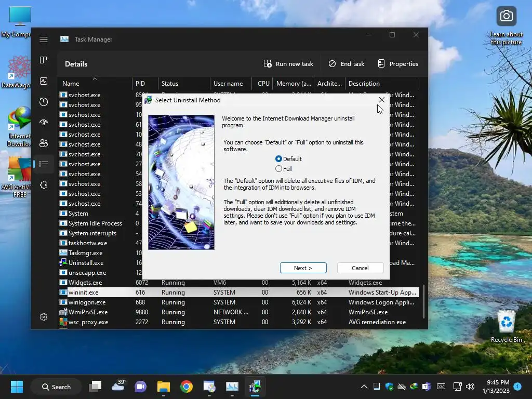Viewport: 532px width, 399px height.
Task: Open volume control in system tray
Action: [x=470, y=387]
